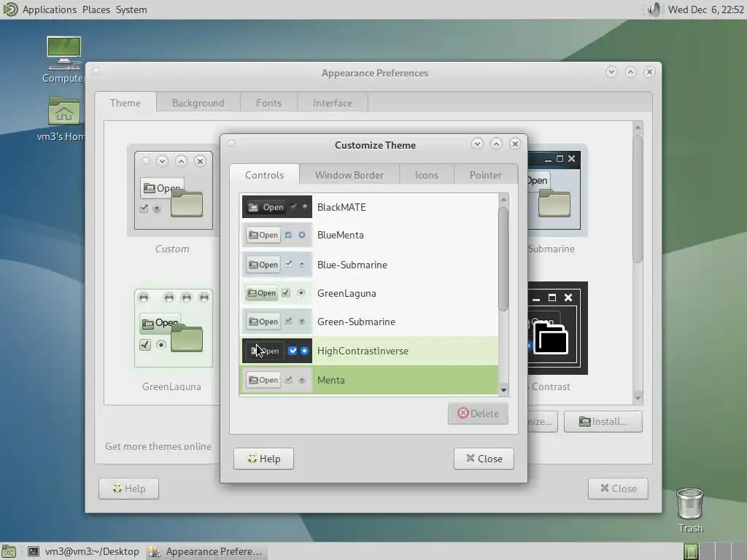The height and width of the screenshot is (560, 747).
Task: Select the Theme tab in Appearance Preferences
Action: click(125, 103)
